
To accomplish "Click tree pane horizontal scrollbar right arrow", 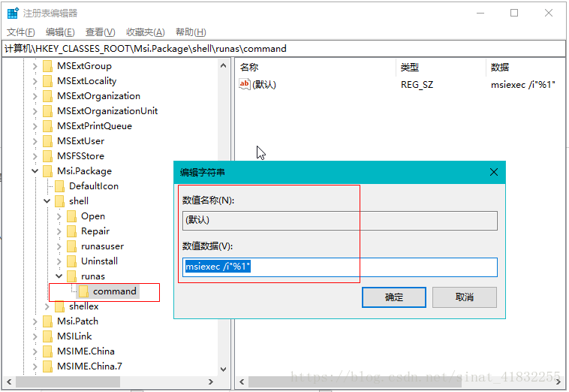I will [211, 381].
